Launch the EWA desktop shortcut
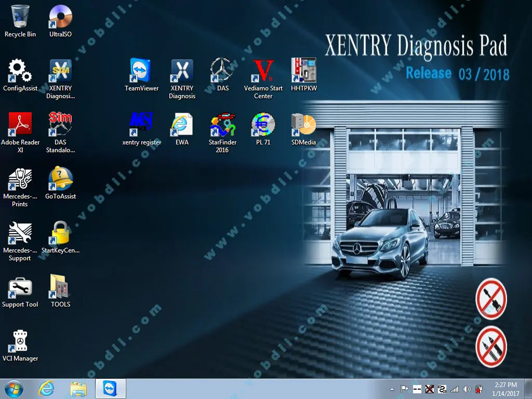The width and height of the screenshot is (532, 399). tap(182, 125)
